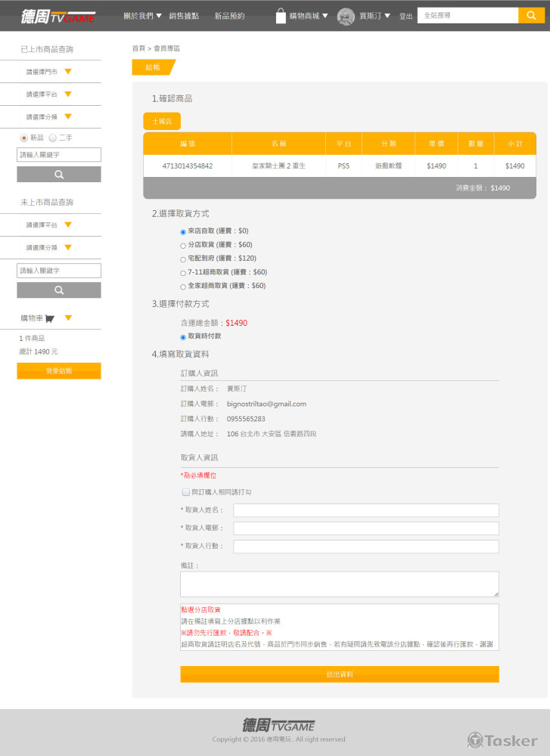Screen dimensions: 550x756
Task: Click red total amount $1490
Action: point(236,323)
